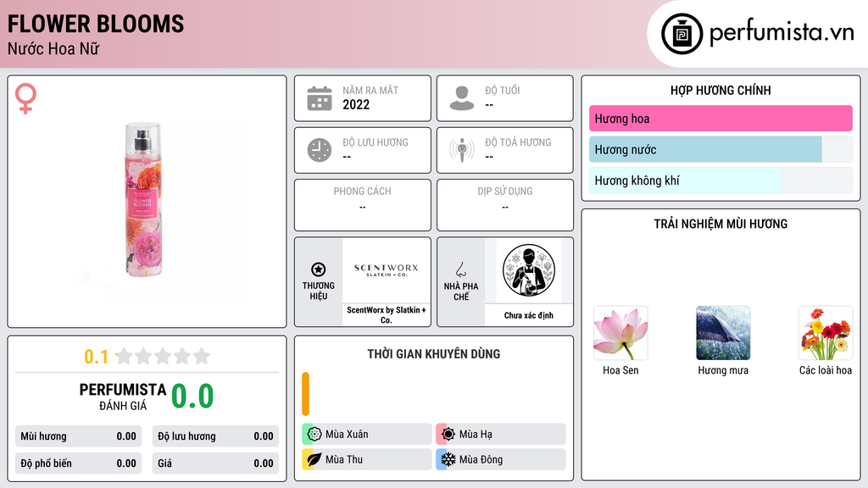Click the leaf icon beside Mùa Thu
The image size is (868, 488).
(x=314, y=459)
